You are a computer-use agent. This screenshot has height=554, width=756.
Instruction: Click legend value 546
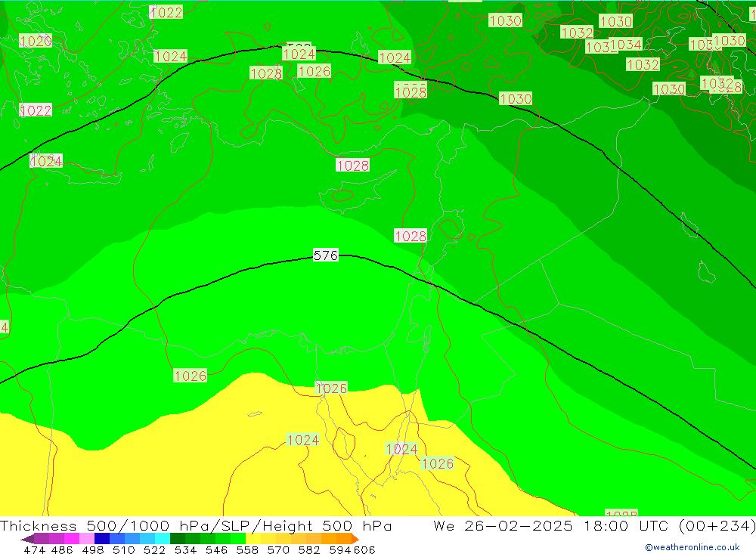(216, 549)
